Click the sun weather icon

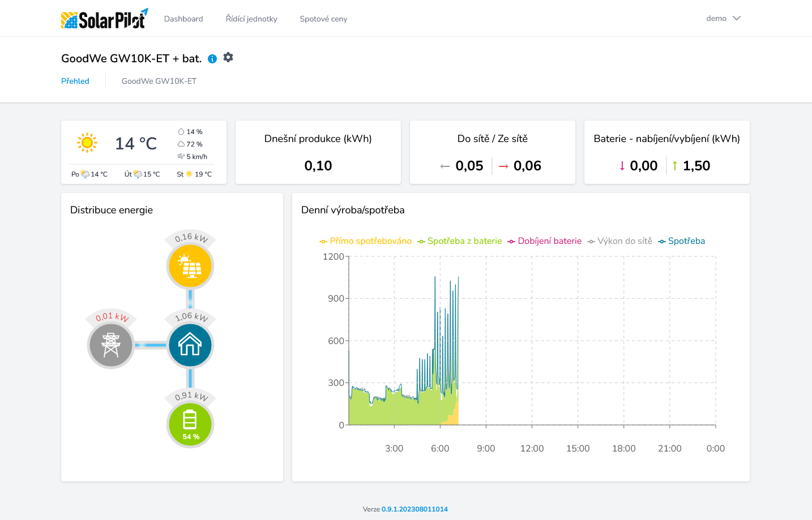pos(87,143)
